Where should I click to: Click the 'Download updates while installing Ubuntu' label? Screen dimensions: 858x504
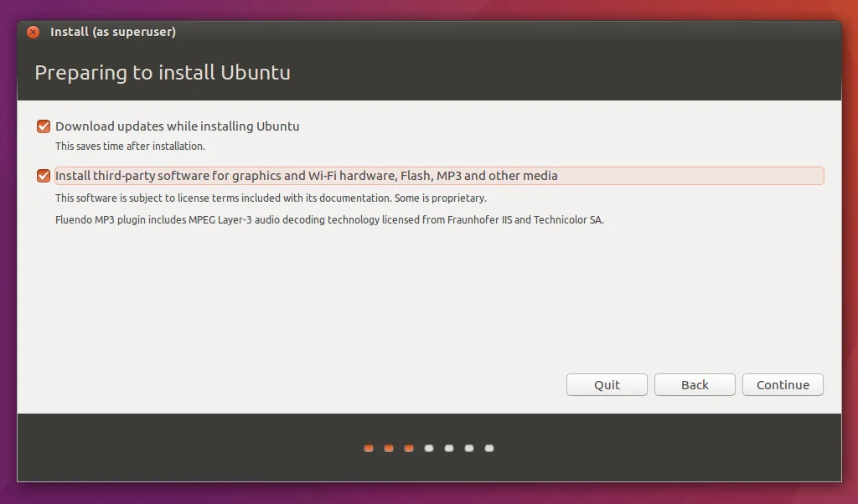click(x=177, y=126)
